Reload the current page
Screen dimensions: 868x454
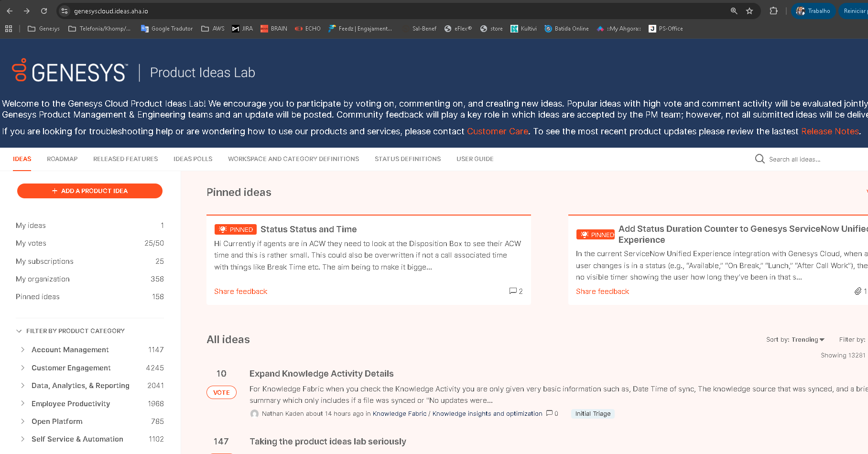(x=44, y=11)
